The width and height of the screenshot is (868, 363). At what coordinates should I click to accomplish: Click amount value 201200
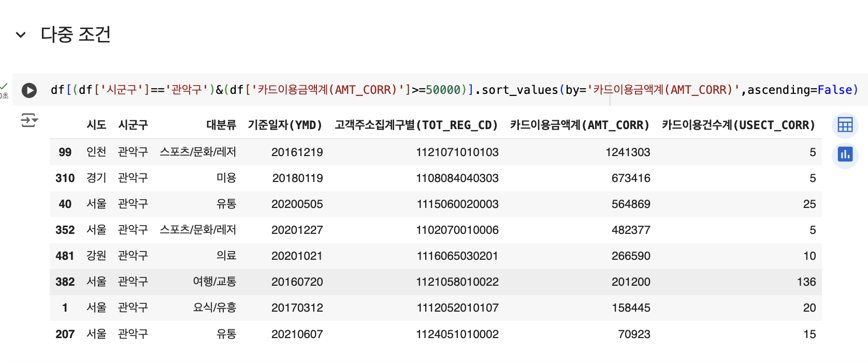(x=631, y=282)
